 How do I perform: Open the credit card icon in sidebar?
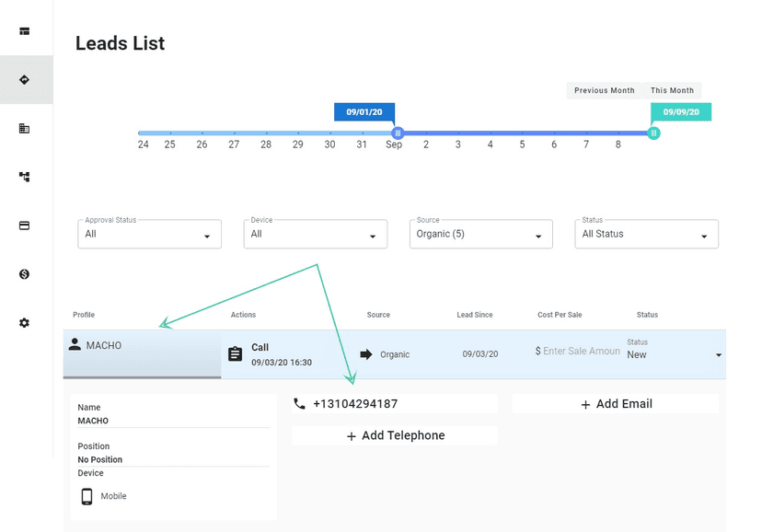point(25,226)
